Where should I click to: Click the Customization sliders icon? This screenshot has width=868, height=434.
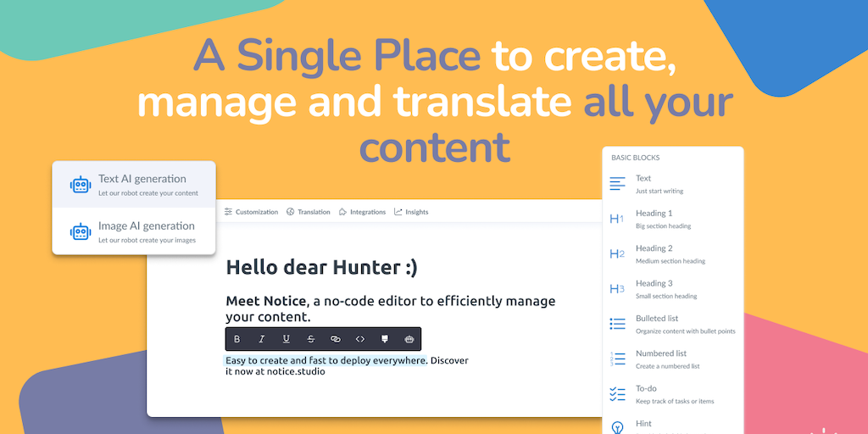coord(229,211)
